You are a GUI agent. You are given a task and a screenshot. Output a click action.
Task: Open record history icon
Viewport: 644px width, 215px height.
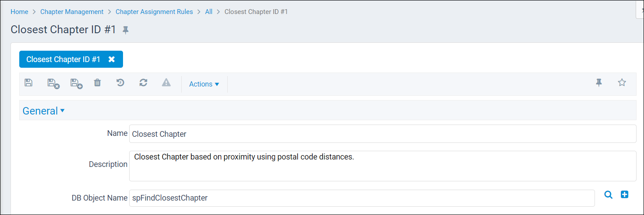[x=120, y=83]
